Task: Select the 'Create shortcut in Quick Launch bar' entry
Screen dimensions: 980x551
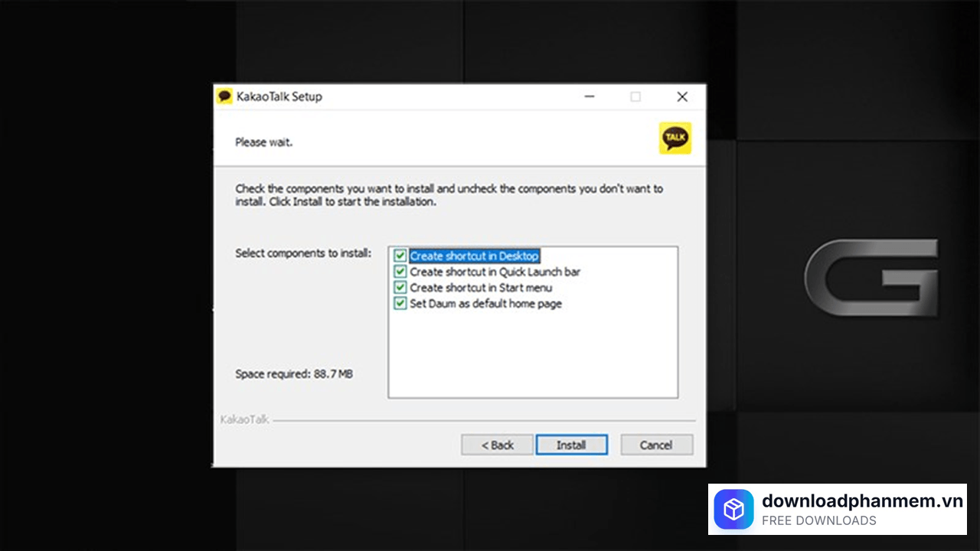Action: (495, 272)
